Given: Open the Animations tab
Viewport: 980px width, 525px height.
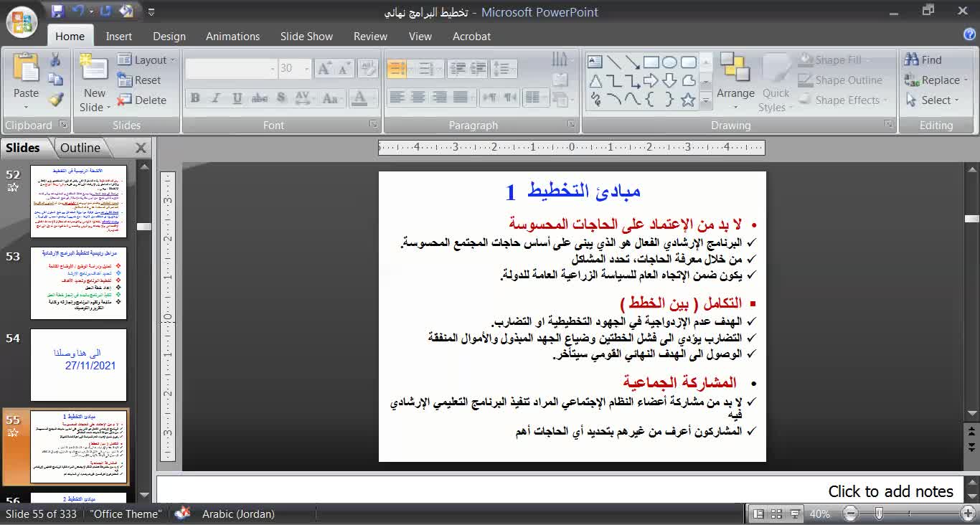Looking at the screenshot, I should pyautogui.click(x=233, y=36).
